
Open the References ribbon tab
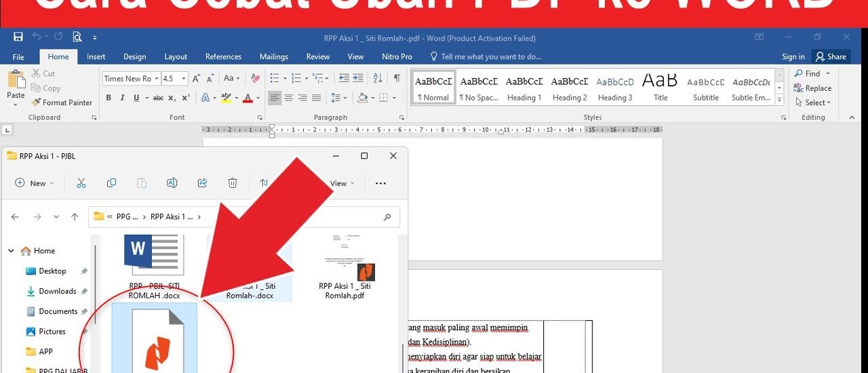(x=223, y=57)
